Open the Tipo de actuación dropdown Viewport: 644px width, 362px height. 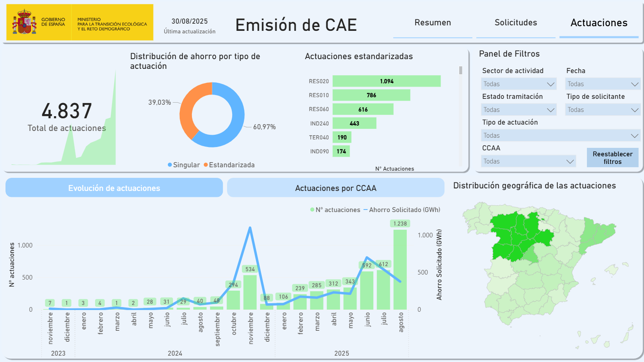[x=561, y=136]
